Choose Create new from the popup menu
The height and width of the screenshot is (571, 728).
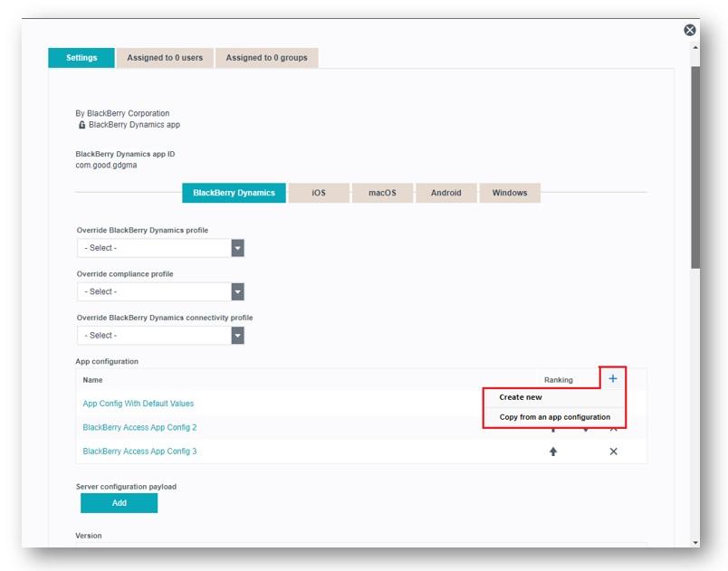tap(521, 397)
